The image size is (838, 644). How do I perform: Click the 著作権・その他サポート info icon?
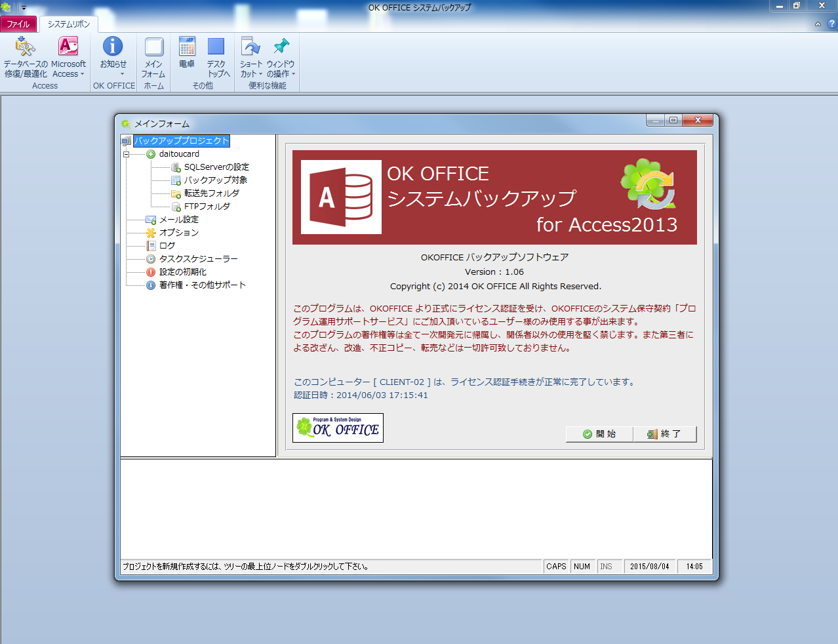151,285
